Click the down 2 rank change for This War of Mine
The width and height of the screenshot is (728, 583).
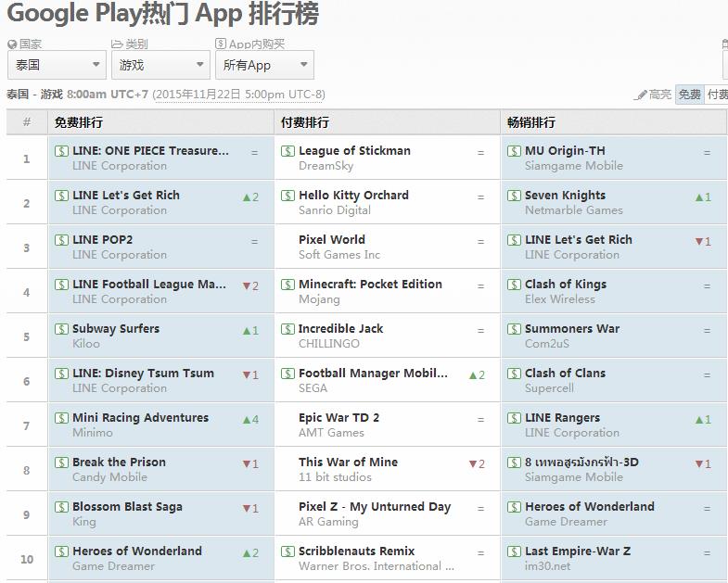click(477, 464)
